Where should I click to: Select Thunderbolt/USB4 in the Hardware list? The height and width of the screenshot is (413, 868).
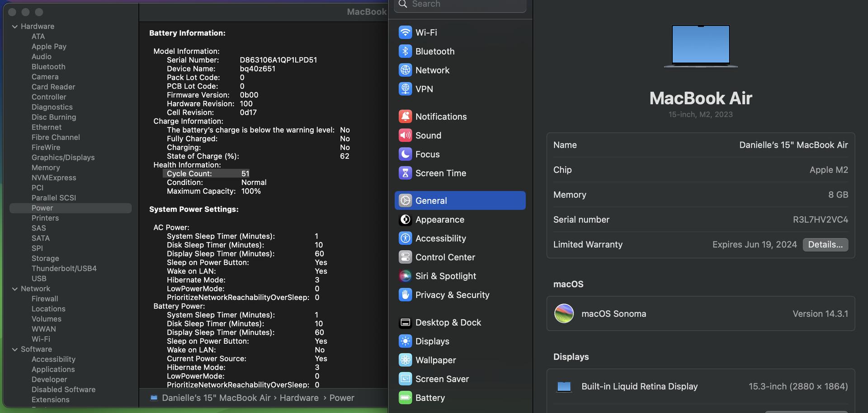(64, 269)
